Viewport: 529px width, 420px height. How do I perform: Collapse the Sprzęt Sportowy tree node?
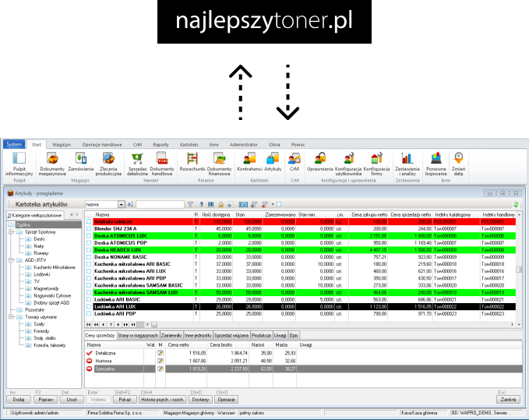tap(12, 231)
